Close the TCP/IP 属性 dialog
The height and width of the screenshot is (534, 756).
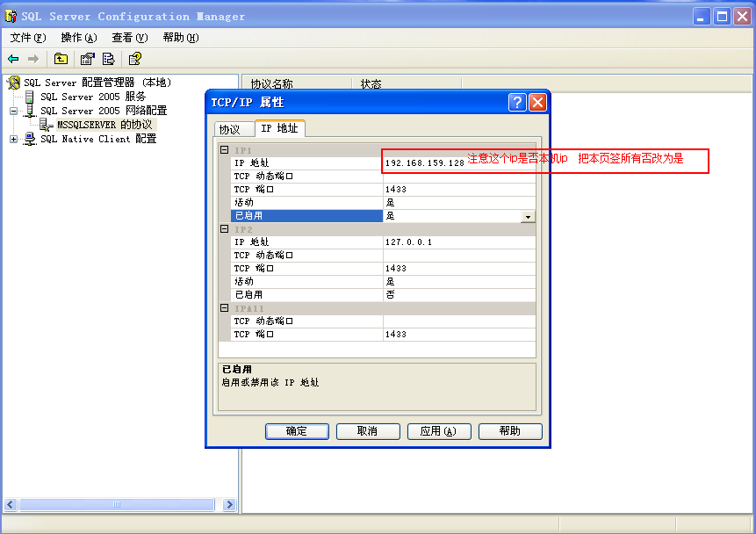click(537, 102)
